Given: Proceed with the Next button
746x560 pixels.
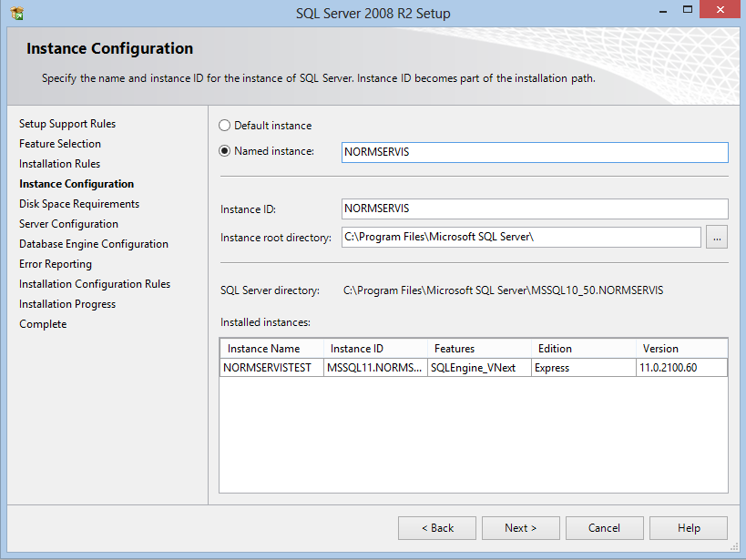Looking at the screenshot, I should pos(521,528).
